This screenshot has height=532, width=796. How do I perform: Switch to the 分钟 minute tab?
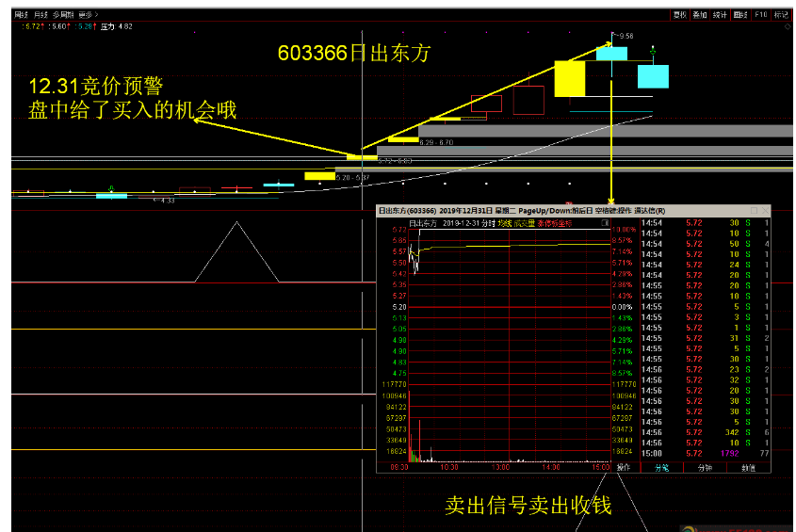point(705,467)
